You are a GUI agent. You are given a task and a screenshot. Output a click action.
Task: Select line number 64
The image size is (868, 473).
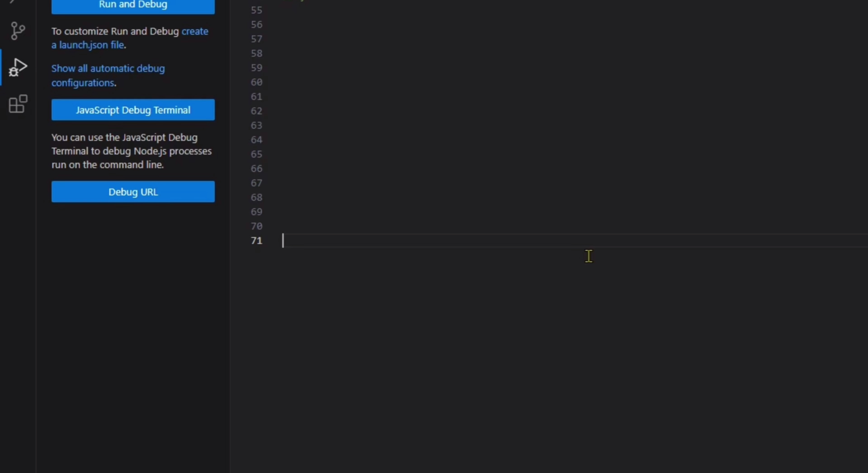coord(256,140)
